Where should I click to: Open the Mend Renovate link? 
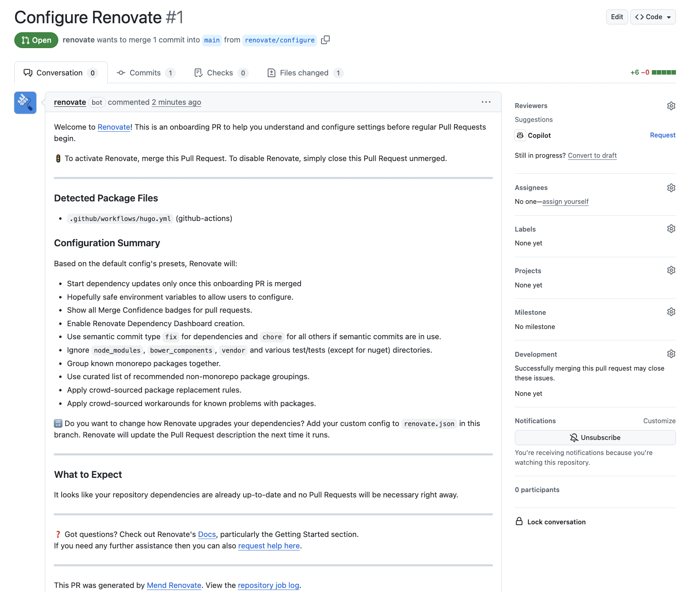pyautogui.click(x=174, y=585)
